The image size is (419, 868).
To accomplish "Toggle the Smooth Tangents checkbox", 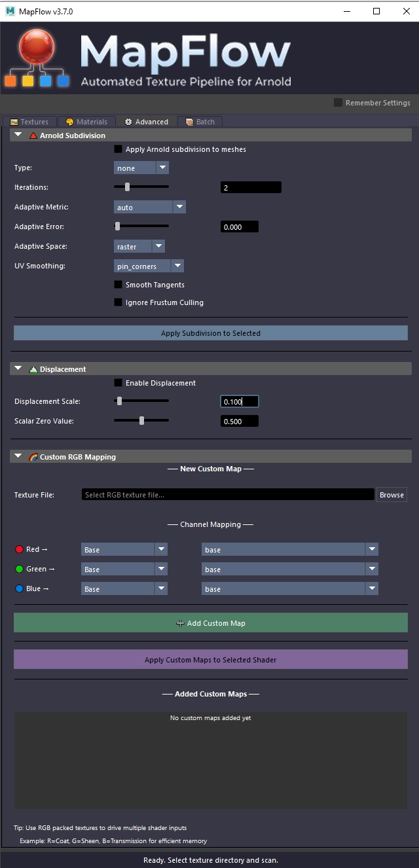I will click(118, 285).
